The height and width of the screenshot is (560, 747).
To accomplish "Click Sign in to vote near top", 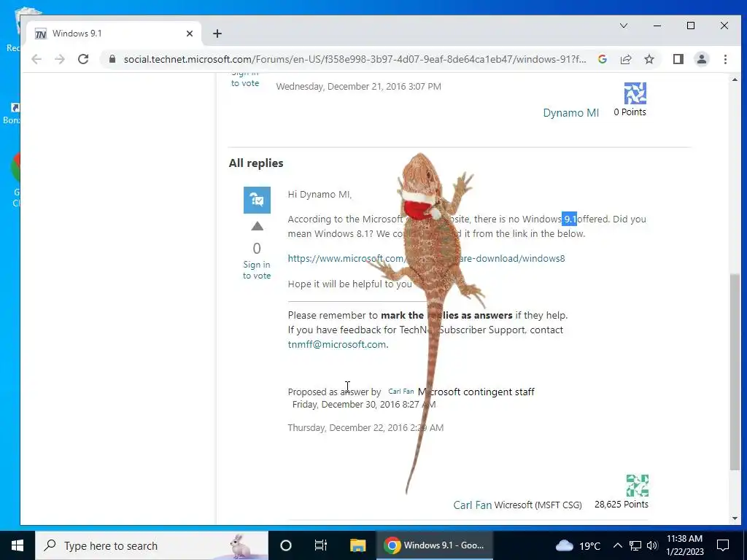I will point(245,79).
